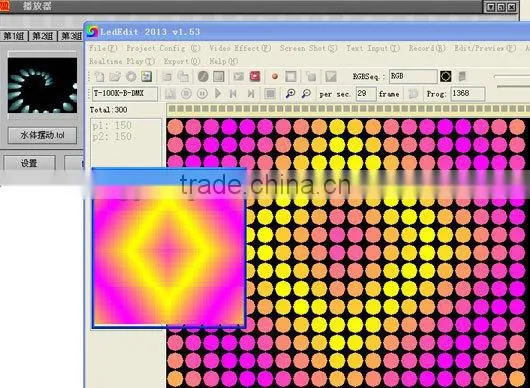Switch to 第3组 tab in player window
Viewport: 530px width, 388px height.
[71, 36]
